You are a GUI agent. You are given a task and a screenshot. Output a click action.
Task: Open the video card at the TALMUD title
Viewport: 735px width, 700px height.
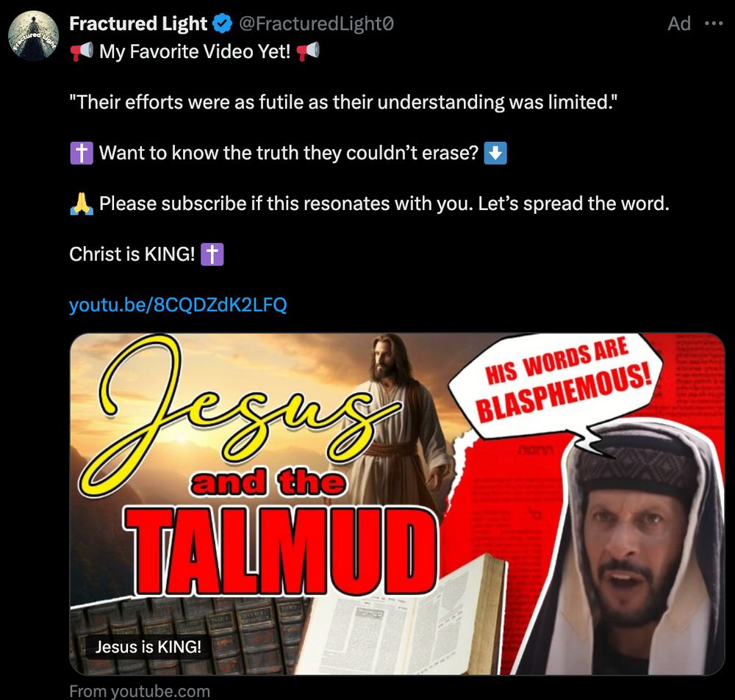282,551
